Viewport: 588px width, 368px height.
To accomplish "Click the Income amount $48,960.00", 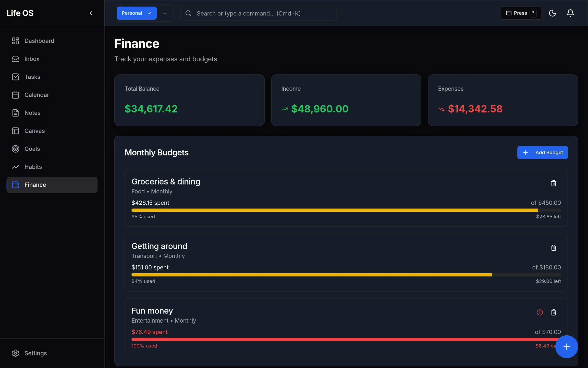I will click(320, 109).
